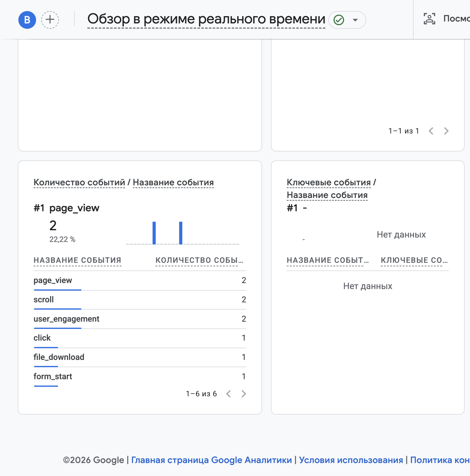Viewport: 470px width, 476px height.
Task: Click the blue B comparison avatar
Action: pyautogui.click(x=27, y=20)
